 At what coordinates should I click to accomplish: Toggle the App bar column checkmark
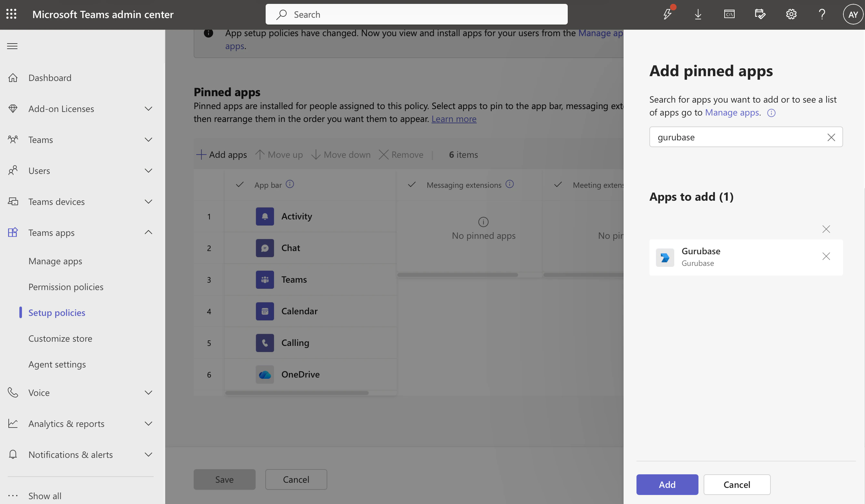pyautogui.click(x=239, y=185)
